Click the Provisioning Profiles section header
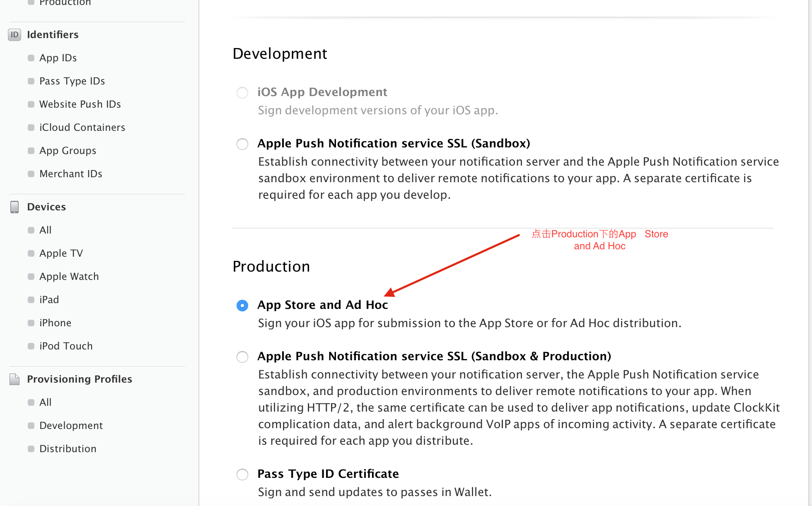The width and height of the screenshot is (812, 506). tap(80, 379)
